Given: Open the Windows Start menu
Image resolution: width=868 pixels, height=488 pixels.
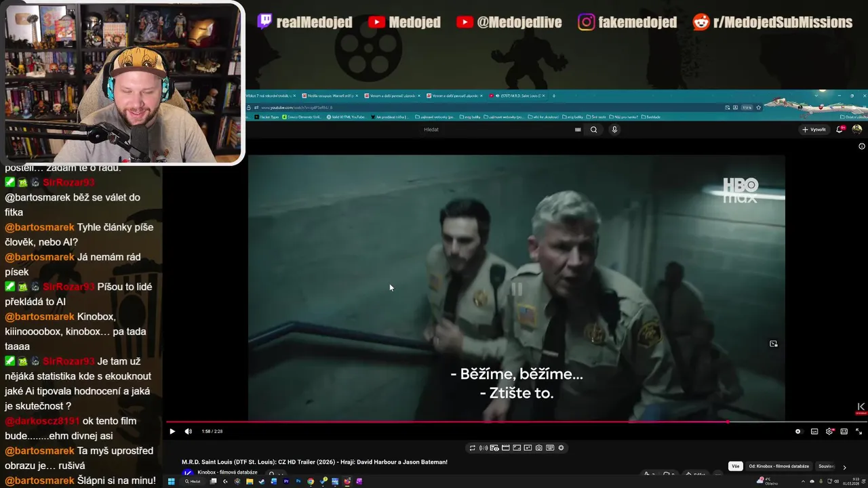Looking at the screenshot, I should click(172, 481).
